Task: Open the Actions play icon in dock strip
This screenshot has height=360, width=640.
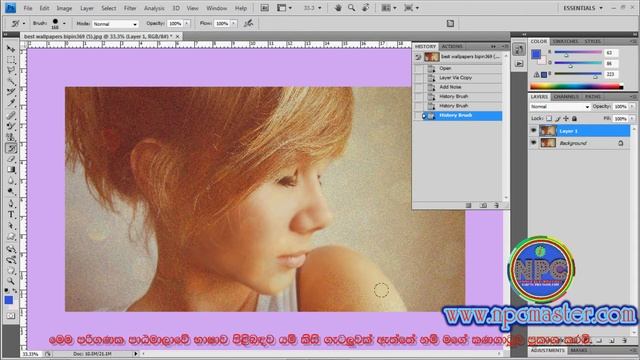Action: tap(519, 64)
